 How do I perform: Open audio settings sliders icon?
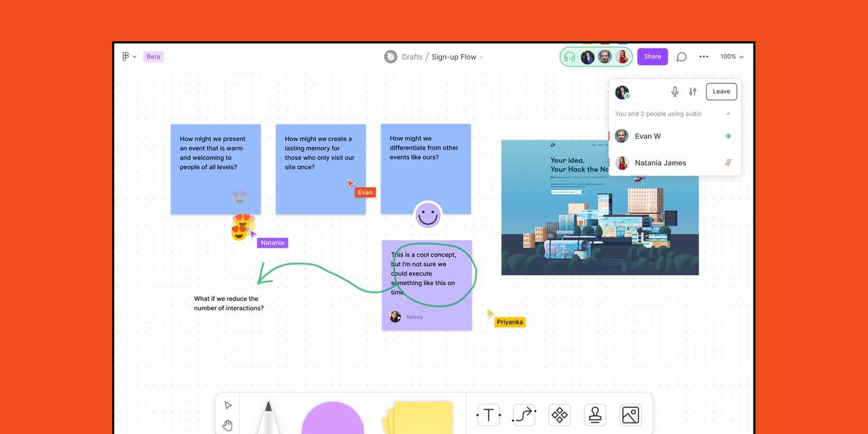[693, 92]
